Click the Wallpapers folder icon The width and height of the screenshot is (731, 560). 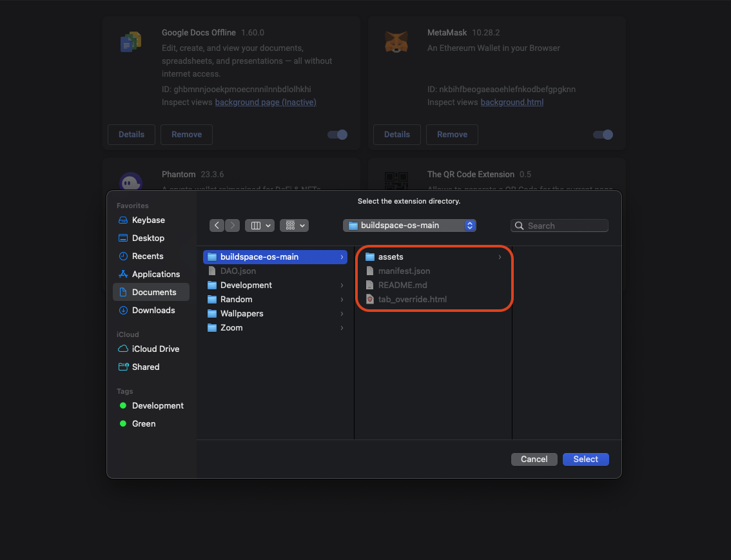(212, 314)
